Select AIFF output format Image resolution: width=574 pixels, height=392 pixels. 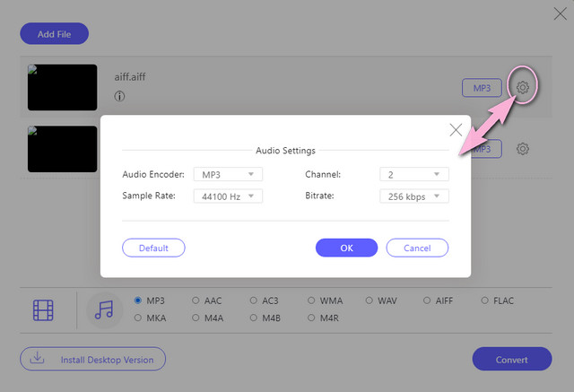coord(427,301)
